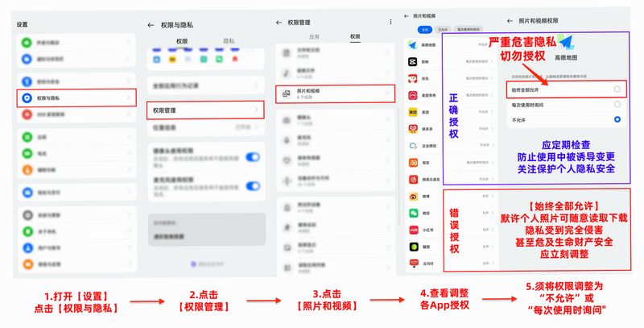Open the three-dot more menu in 权限管理
The image size is (644, 328).
click(390, 22)
